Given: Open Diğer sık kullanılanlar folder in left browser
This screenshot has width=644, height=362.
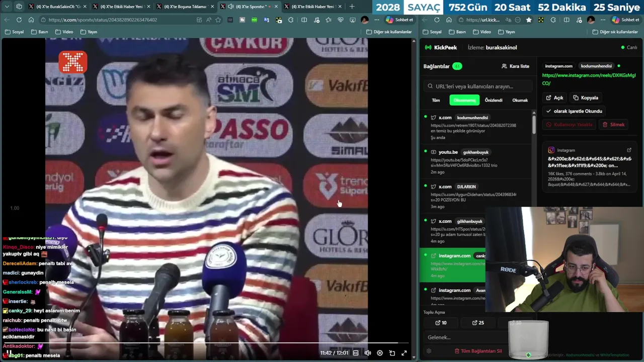Looking at the screenshot, I should 389,32.
